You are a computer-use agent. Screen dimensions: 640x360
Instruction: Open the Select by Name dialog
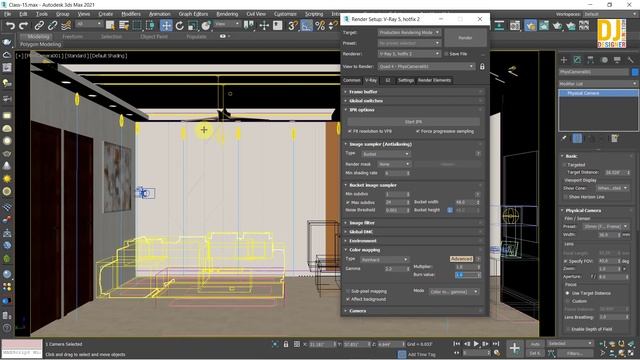tap(124, 26)
